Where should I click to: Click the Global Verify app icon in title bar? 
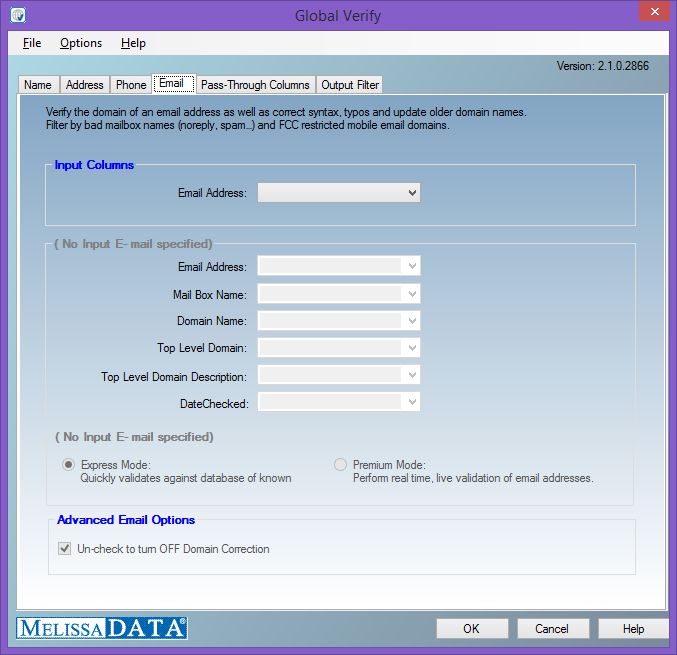(18, 15)
